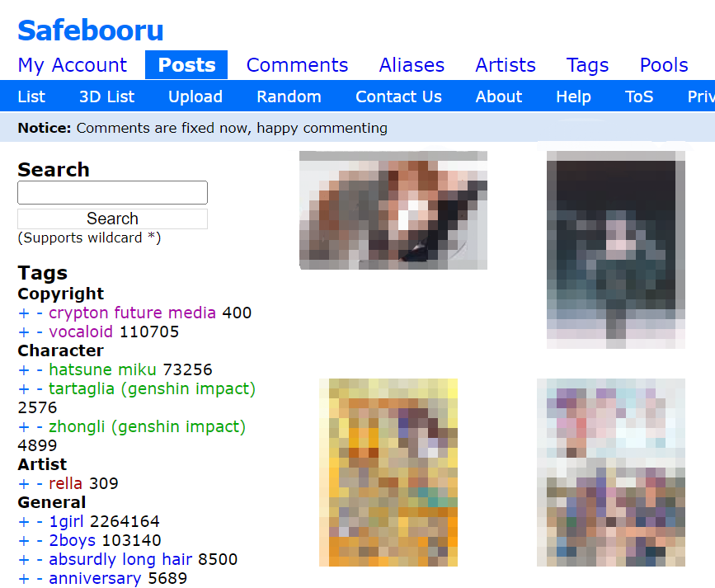Open the anniversary tag link
Screen dimensions: 715x588
pyautogui.click(x=95, y=579)
